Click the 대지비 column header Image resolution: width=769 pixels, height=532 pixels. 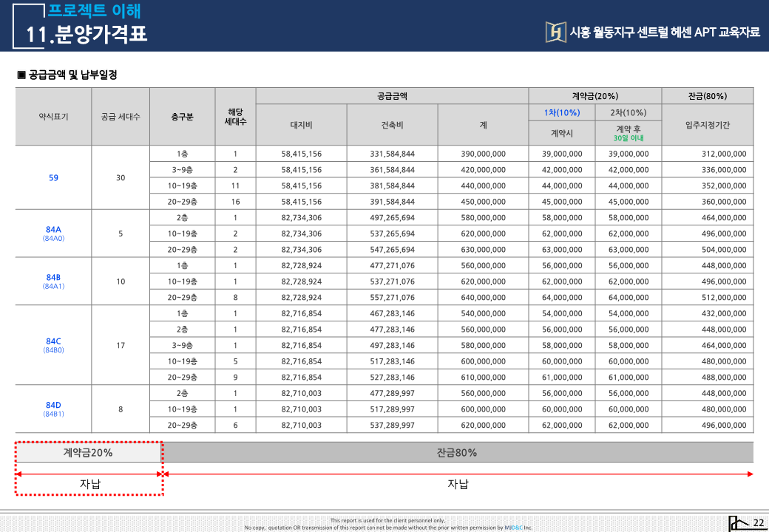click(301, 125)
